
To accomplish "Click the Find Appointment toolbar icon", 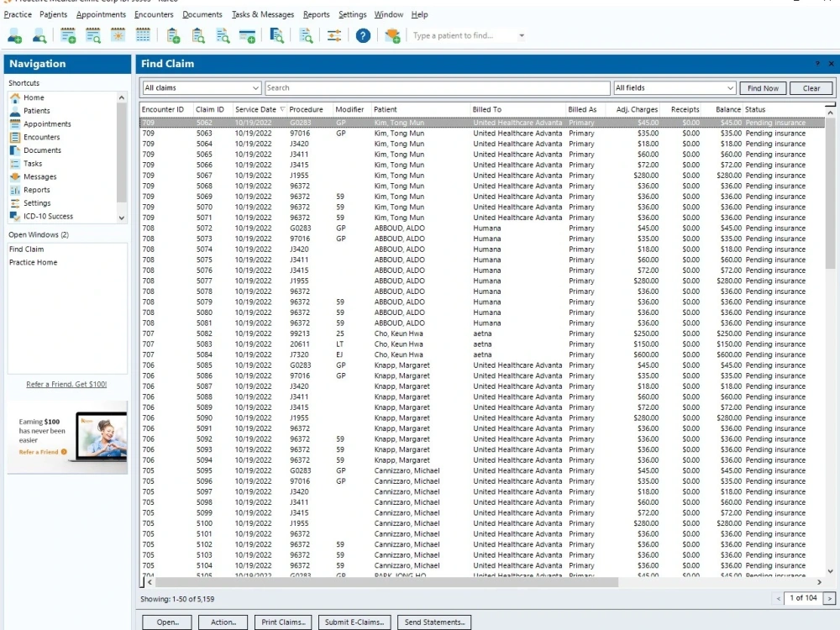I will click(92, 36).
